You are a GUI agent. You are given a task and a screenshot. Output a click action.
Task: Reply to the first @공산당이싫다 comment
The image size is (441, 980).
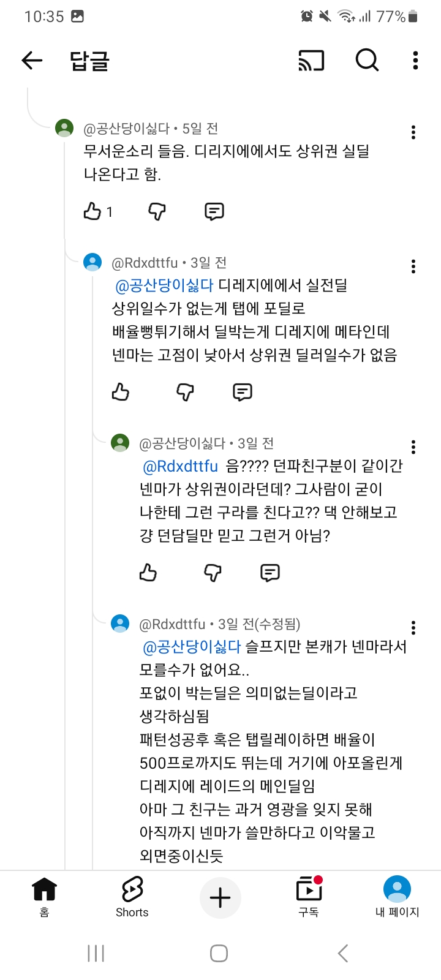pos(214,211)
